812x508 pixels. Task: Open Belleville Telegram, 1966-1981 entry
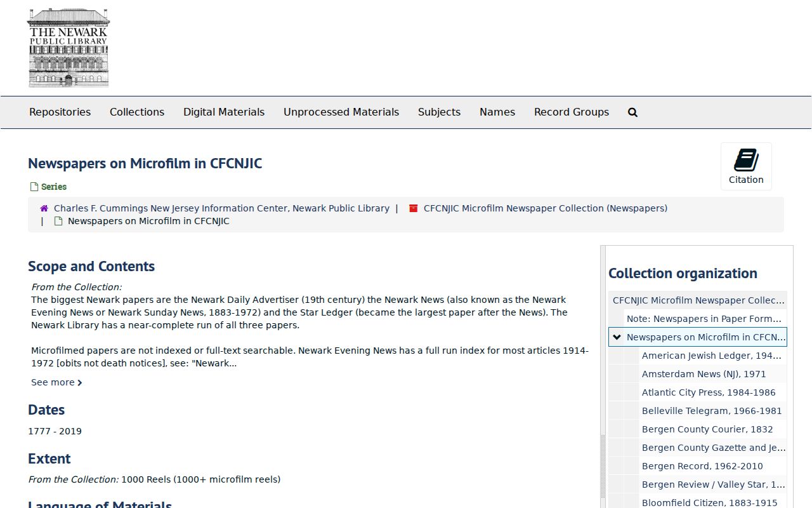[712, 411]
